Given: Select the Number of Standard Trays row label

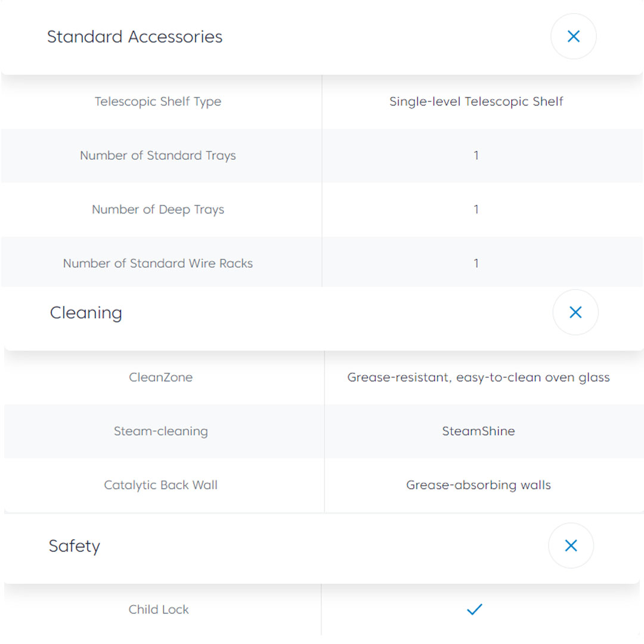Looking at the screenshot, I should click(x=158, y=156).
